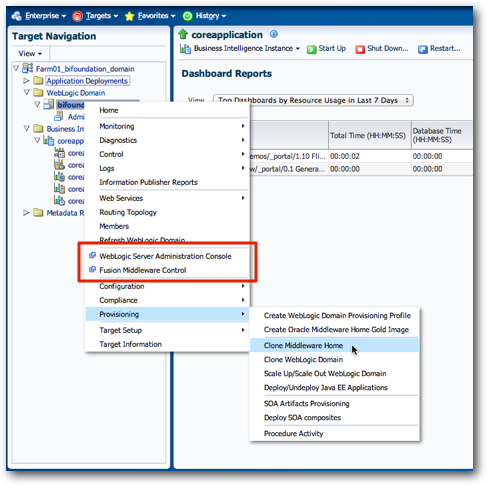This screenshot has height=485, width=487.
Task: Open the History menu
Action: (211, 16)
